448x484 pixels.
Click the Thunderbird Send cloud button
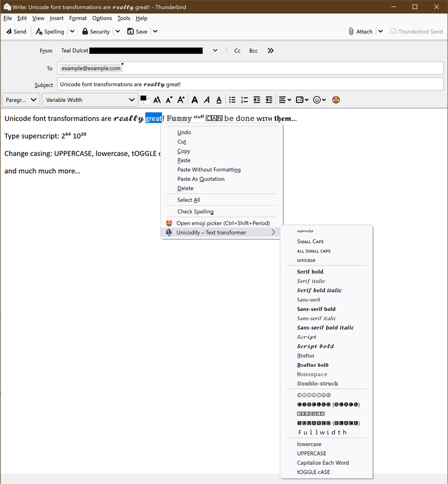click(x=416, y=31)
